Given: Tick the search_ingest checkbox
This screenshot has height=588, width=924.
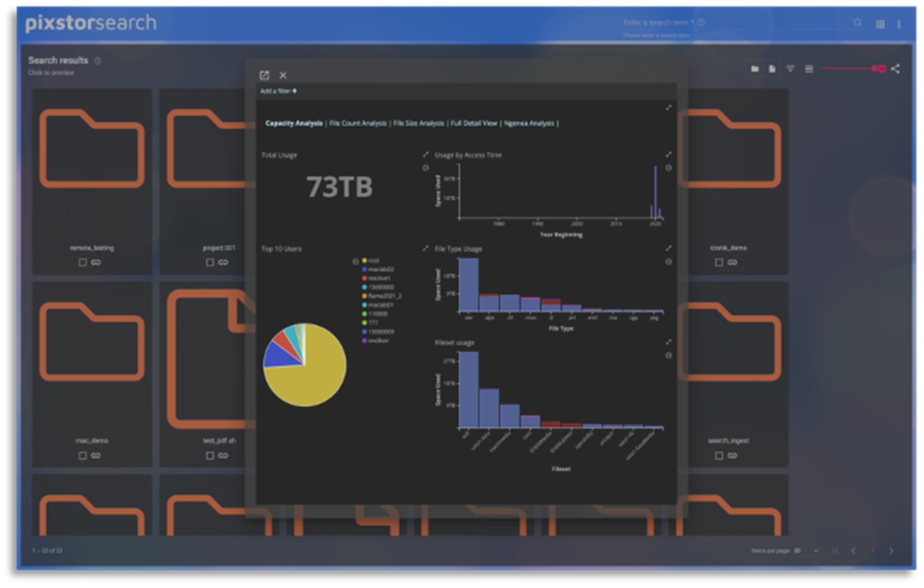Looking at the screenshot, I should [x=719, y=455].
